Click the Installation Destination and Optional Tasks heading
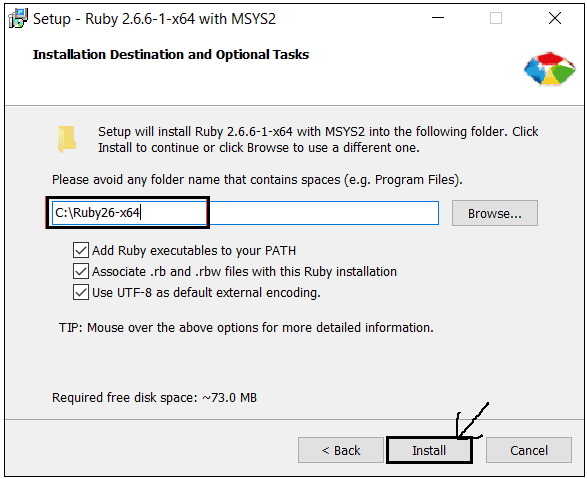587x479 pixels. coord(171,55)
